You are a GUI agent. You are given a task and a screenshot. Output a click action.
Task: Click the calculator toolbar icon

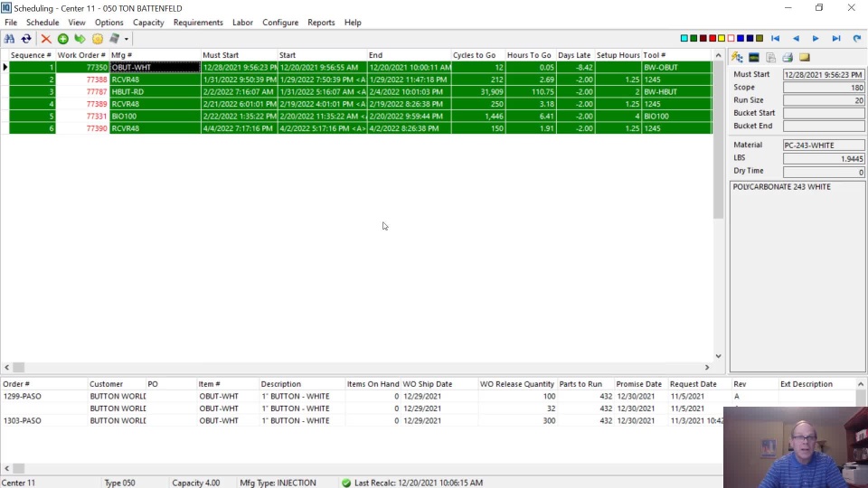pos(115,39)
